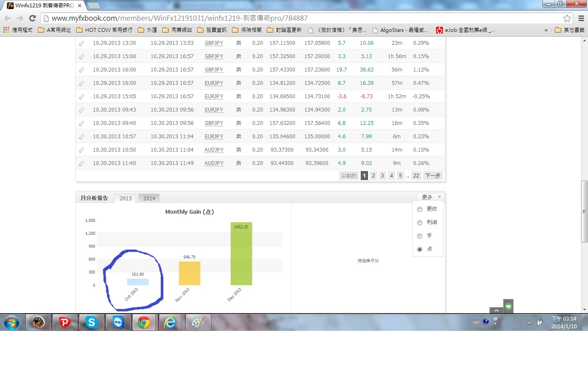Switch to the 2014 tab
The width and height of the screenshot is (588, 386).
tap(149, 198)
